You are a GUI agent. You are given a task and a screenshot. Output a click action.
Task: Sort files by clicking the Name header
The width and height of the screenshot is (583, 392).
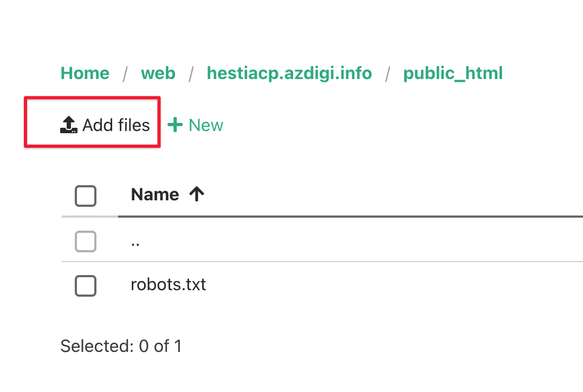click(155, 194)
